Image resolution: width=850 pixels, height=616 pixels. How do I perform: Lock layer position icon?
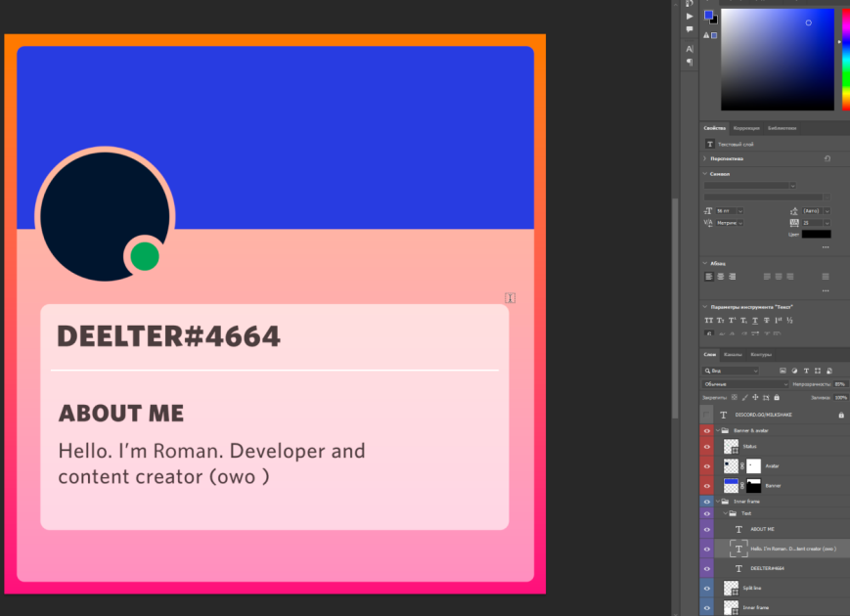tap(755, 397)
